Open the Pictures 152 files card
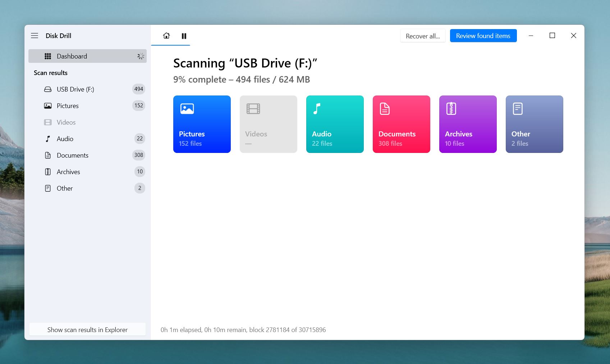 point(202,124)
